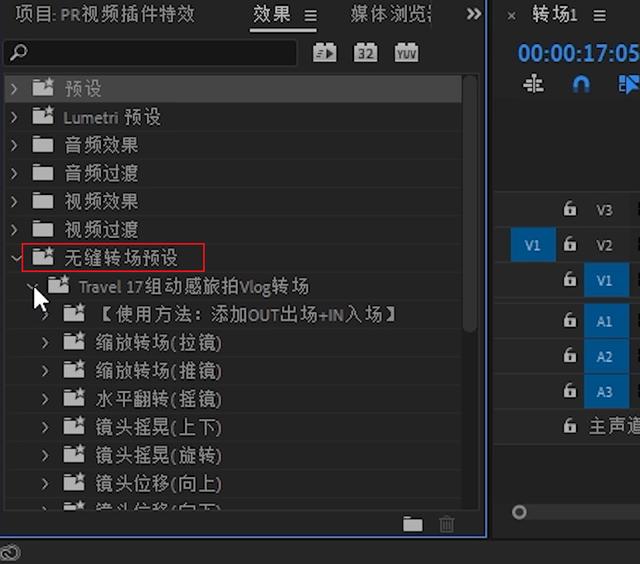Viewport: 640px width, 564px height.
Task: Toggle lock on track V1
Action: click(570, 280)
